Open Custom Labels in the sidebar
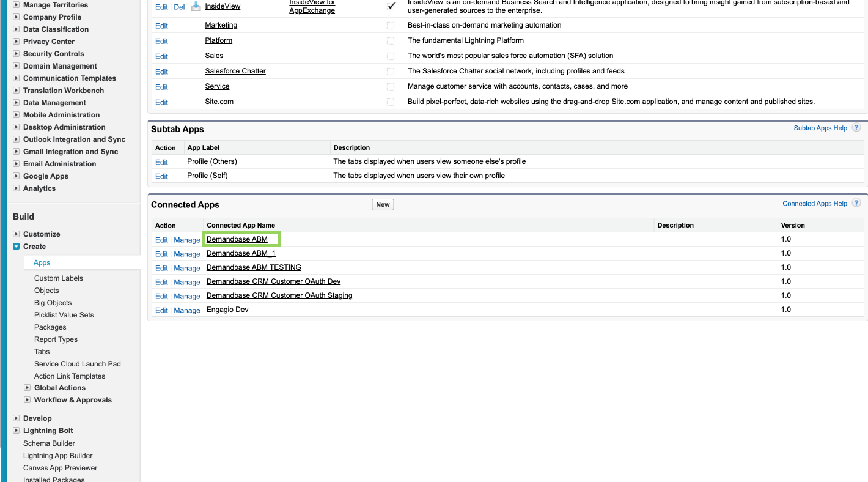 [58, 278]
